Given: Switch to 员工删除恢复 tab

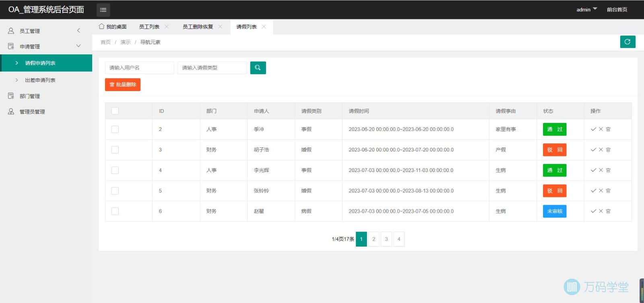Looking at the screenshot, I should click(198, 27).
